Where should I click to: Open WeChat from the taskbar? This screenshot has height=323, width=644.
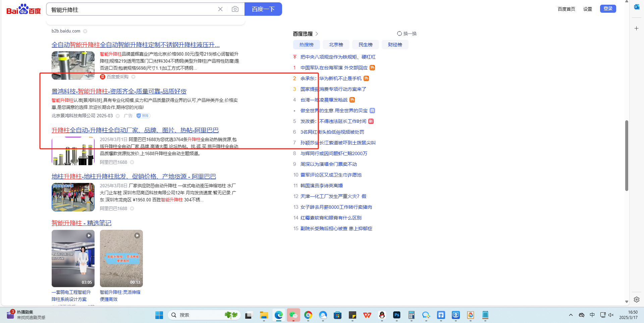point(293,315)
